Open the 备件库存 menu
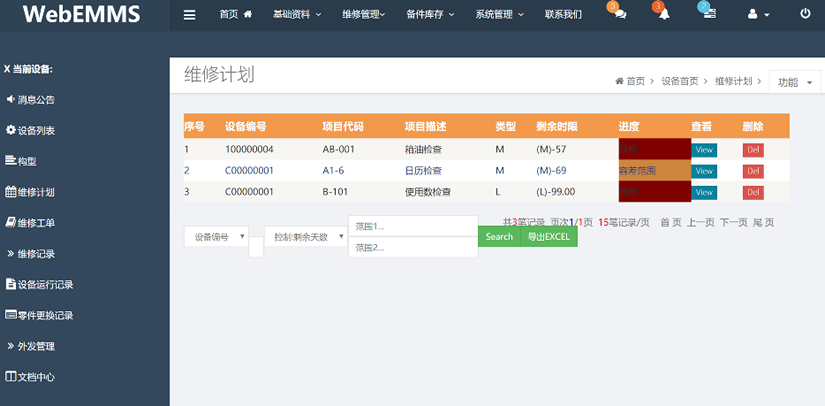This screenshot has height=406, width=825. click(x=431, y=15)
